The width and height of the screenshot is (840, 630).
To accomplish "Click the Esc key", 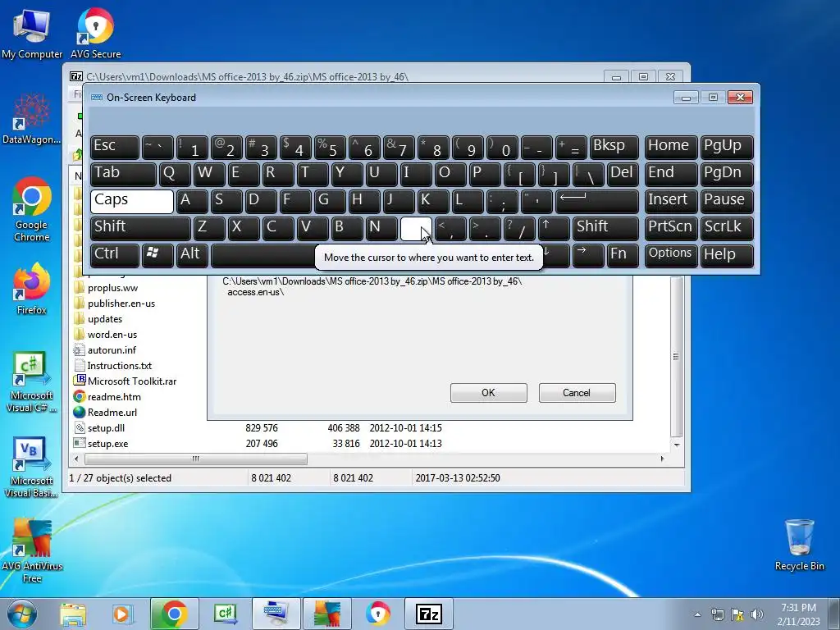I will tap(115, 148).
